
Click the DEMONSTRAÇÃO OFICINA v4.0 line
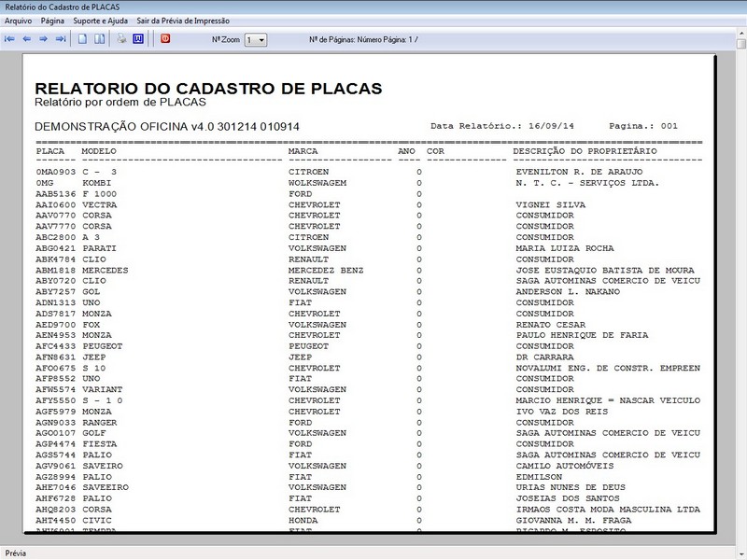coord(167,127)
